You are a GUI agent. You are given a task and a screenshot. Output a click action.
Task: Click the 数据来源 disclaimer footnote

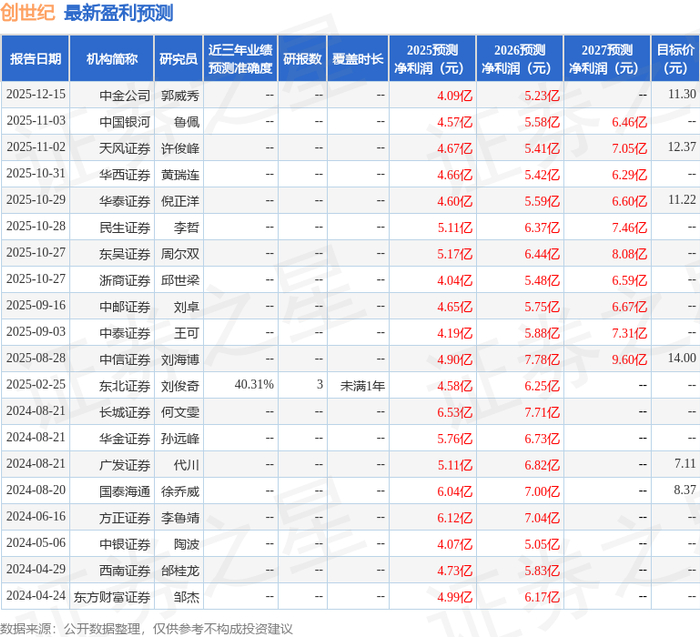click(146, 629)
